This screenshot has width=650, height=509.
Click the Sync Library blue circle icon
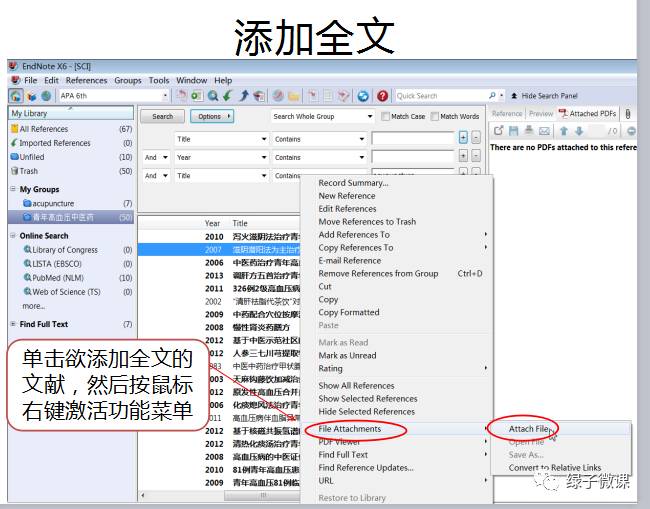363,96
